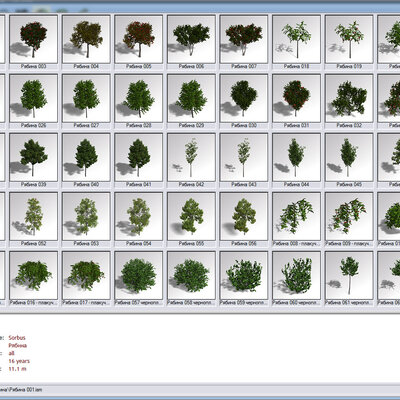Image resolution: width=400 pixels, height=400 pixels.
Task: Select the Рябина 052 tree thumbnail
Action: (x=33, y=216)
